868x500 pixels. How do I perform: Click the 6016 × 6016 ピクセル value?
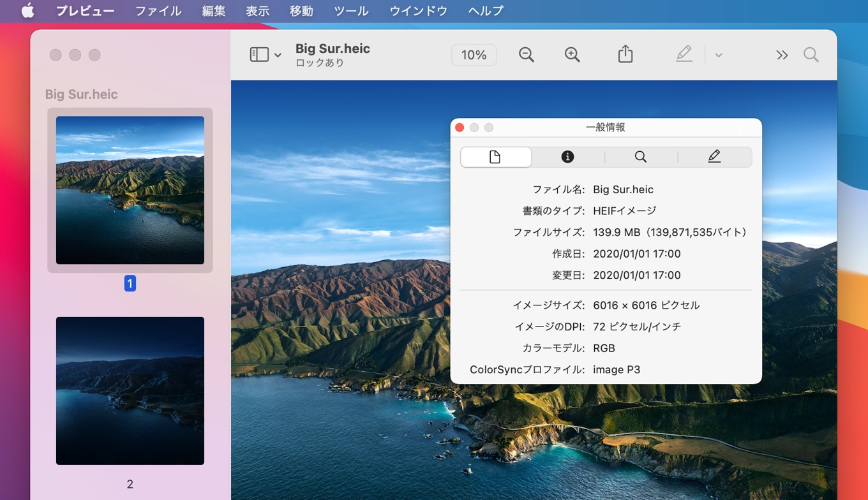pos(647,305)
